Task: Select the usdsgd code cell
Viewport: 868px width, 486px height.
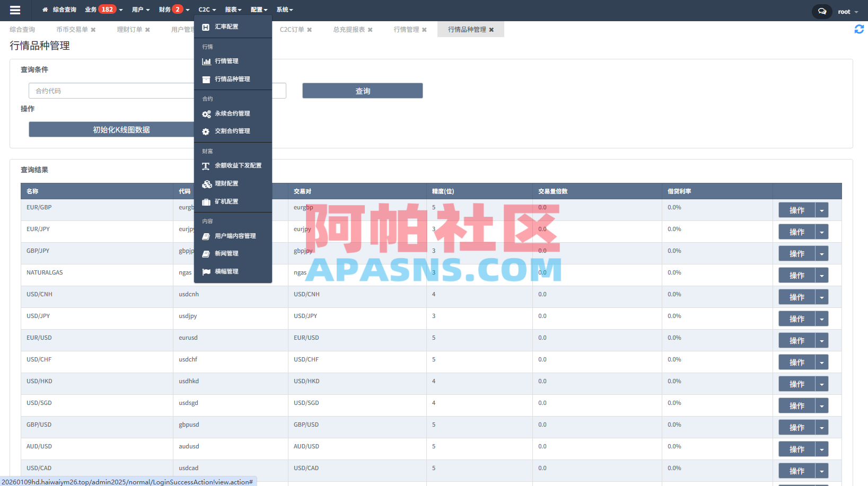Action: point(231,405)
